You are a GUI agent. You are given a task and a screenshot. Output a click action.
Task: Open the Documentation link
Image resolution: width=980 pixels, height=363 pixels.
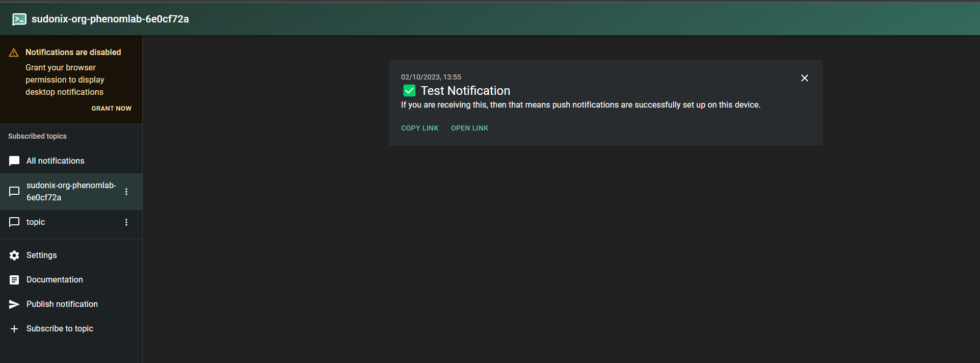coord(55,280)
